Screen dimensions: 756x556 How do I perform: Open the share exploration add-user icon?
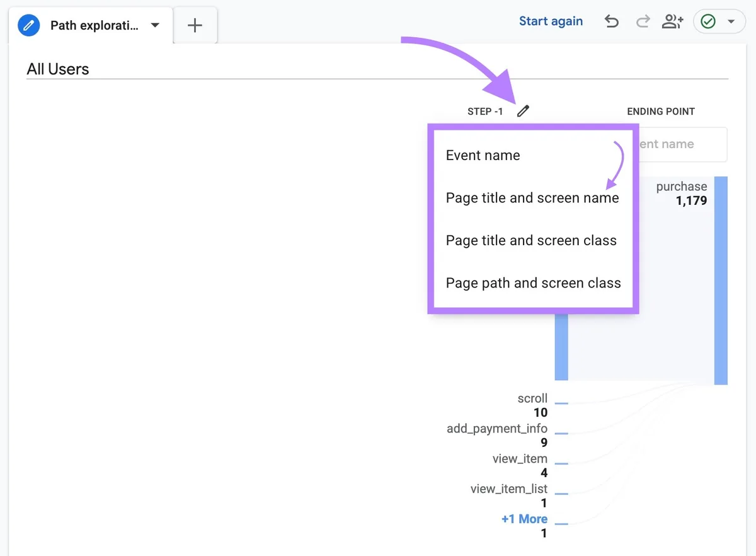pos(672,22)
